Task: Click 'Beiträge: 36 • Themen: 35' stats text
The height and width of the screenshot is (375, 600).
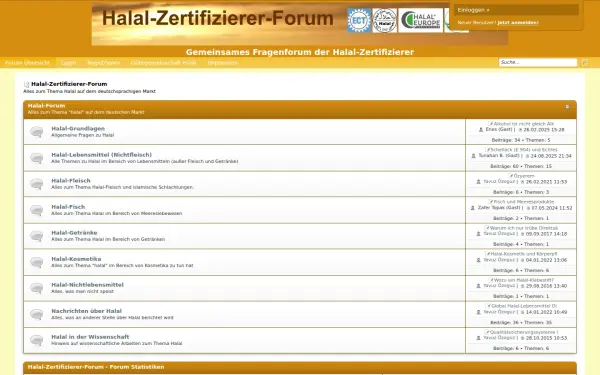Action: pos(521,322)
